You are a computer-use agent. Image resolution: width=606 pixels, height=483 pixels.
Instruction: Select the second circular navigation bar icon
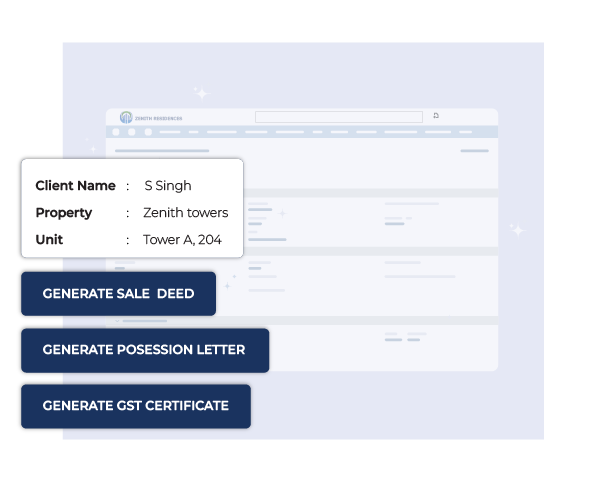pos(130,132)
